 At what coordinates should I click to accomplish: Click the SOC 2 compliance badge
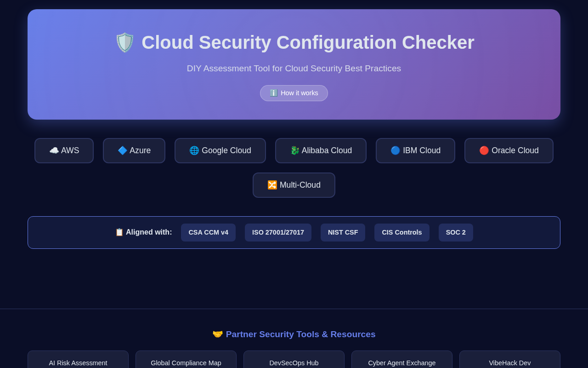coord(456,232)
